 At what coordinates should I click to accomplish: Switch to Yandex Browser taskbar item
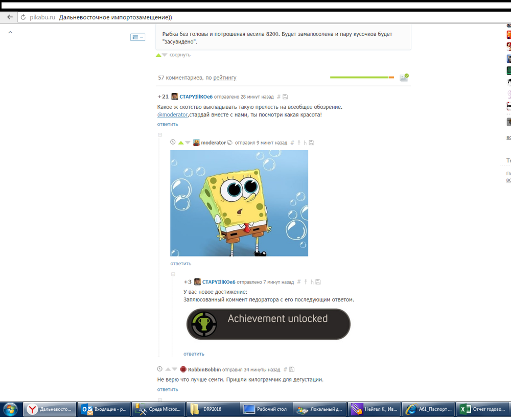(x=50, y=409)
